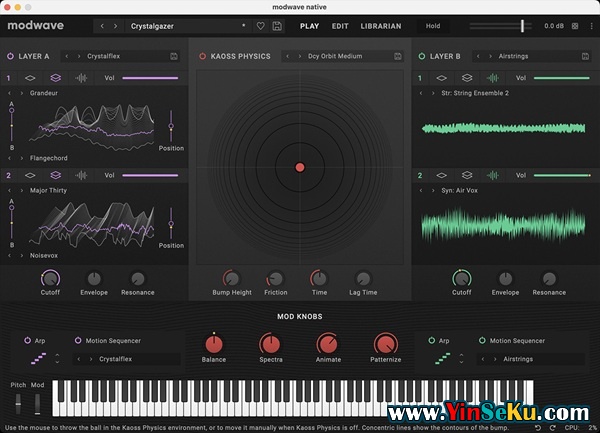Favorite the Crystalgazer preset with heart icon
This screenshot has height=433, width=600.
pos(261,26)
